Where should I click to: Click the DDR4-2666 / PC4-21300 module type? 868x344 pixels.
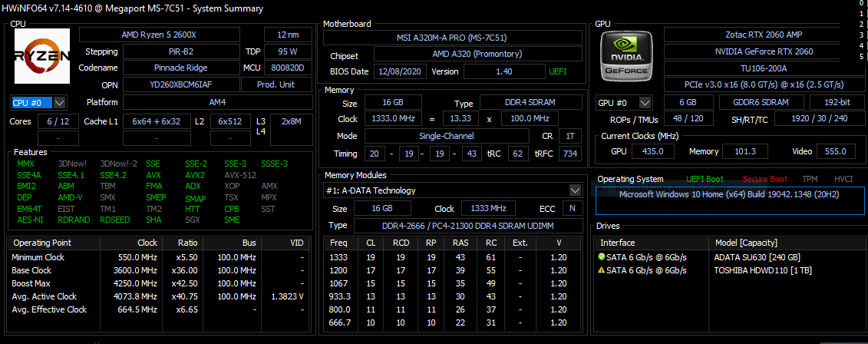pos(467,226)
